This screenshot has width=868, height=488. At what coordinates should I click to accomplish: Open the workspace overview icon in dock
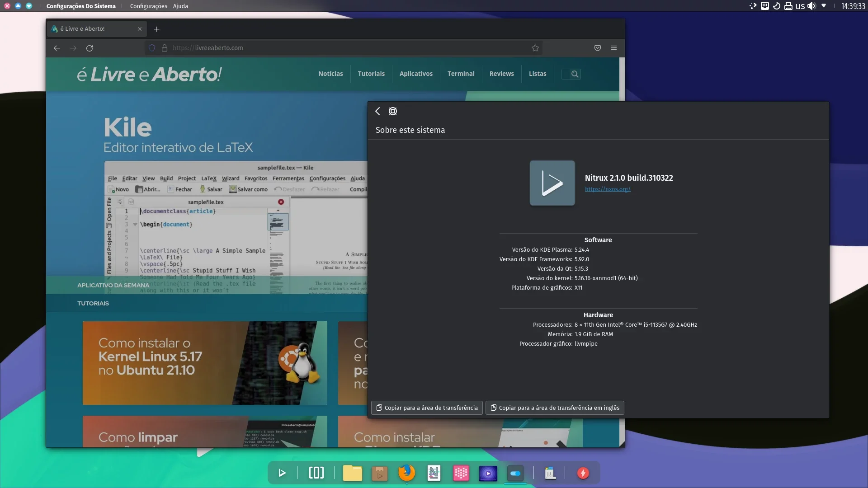316,473
